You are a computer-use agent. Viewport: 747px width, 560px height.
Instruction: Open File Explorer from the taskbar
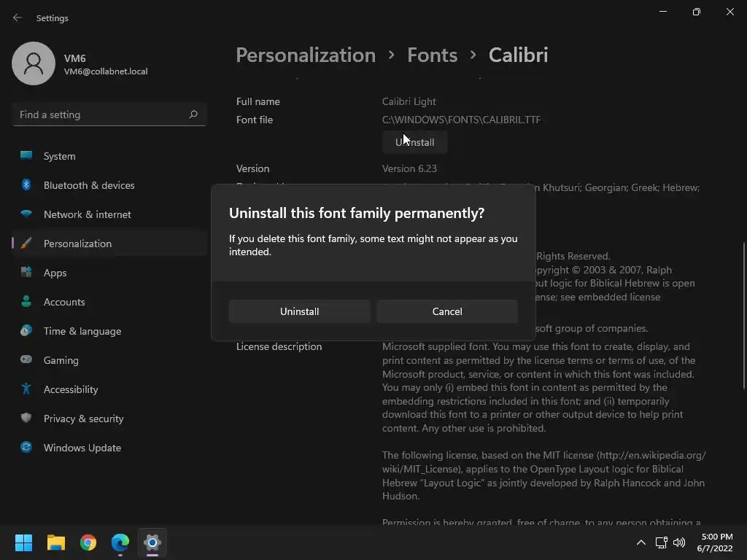click(56, 542)
